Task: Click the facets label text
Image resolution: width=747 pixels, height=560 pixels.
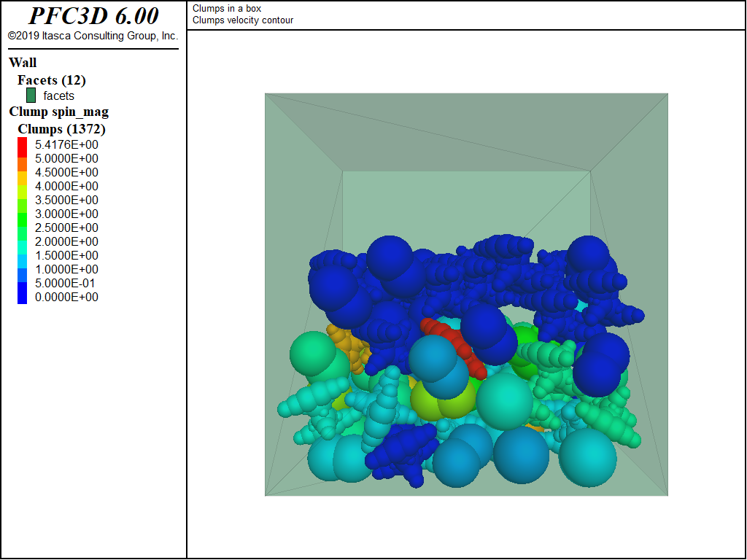Action: tap(57, 96)
